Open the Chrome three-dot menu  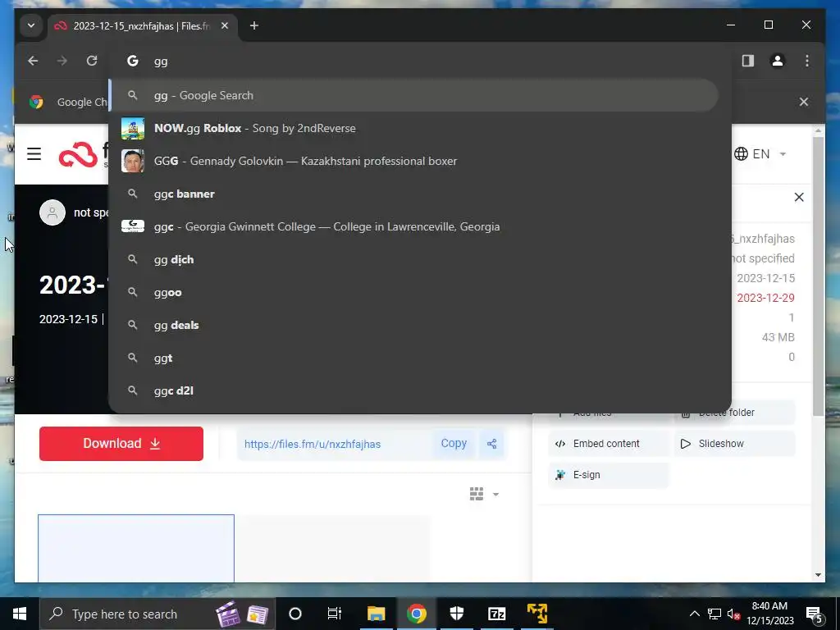pos(807,61)
